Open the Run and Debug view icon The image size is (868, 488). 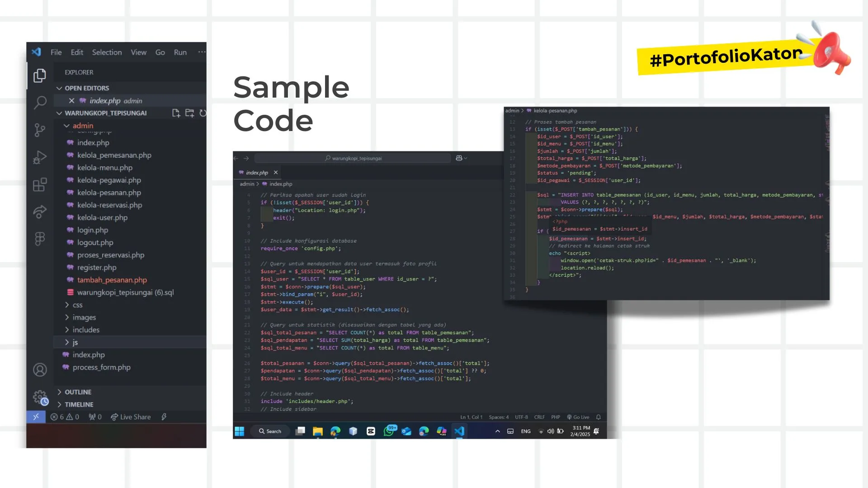coord(40,157)
